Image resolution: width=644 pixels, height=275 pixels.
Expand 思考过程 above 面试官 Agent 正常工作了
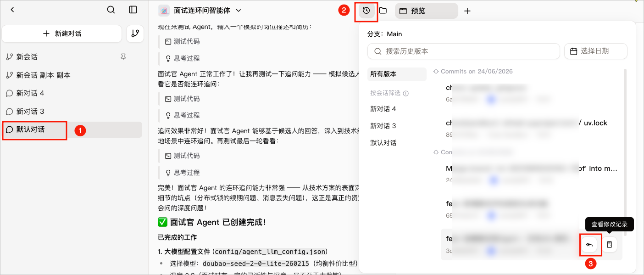click(x=183, y=58)
